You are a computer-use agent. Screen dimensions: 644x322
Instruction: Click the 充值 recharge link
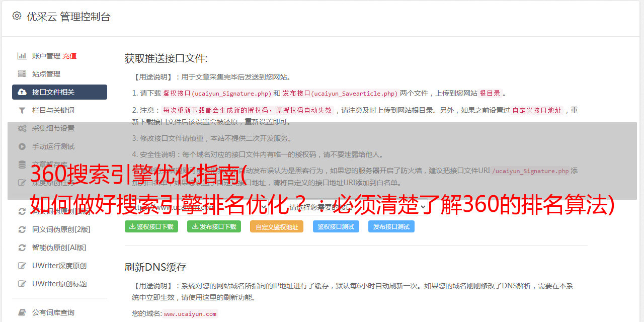point(69,56)
